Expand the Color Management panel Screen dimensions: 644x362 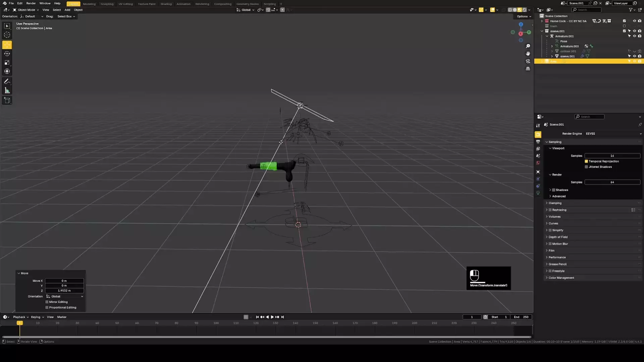pyautogui.click(x=561, y=278)
